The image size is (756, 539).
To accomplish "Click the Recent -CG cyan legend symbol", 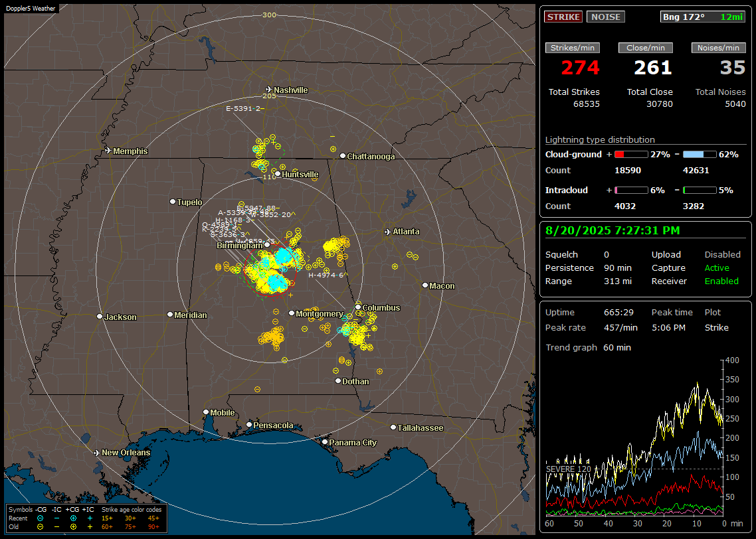I will tap(41, 518).
